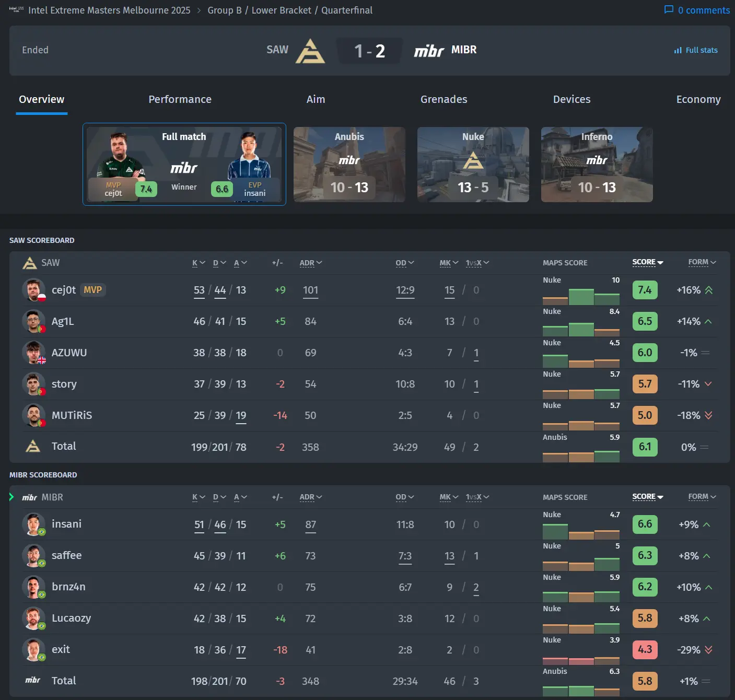Open Group B Lower Bracket Quarterfinal breadcrumb
The width and height of the screenshot is (735, 700).
[x=290, y=10]
